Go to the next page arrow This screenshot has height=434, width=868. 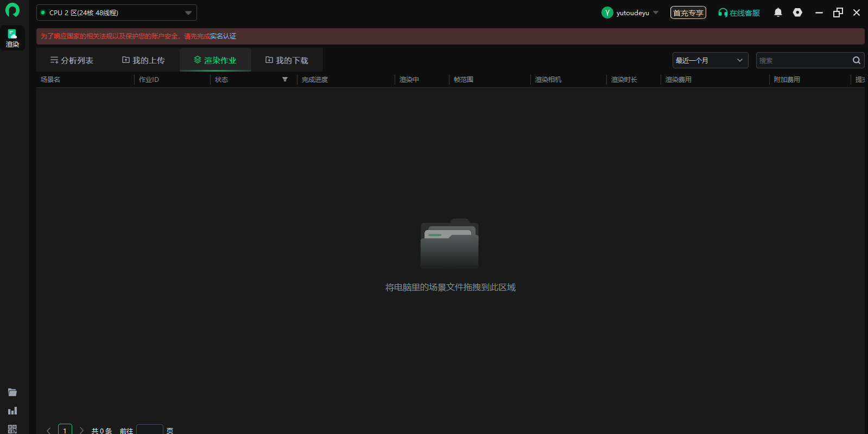click(81, 430)
